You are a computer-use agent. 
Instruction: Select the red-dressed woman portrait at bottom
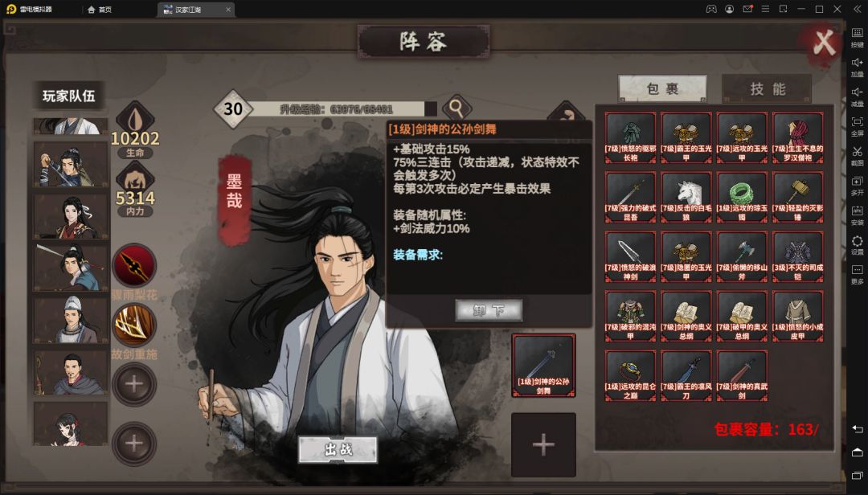coord(71,423)
